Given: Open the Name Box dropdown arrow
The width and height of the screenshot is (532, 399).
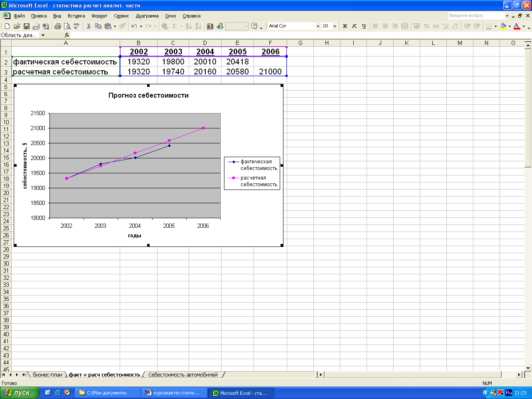Looking at the screenshot, I should point(43,35).
